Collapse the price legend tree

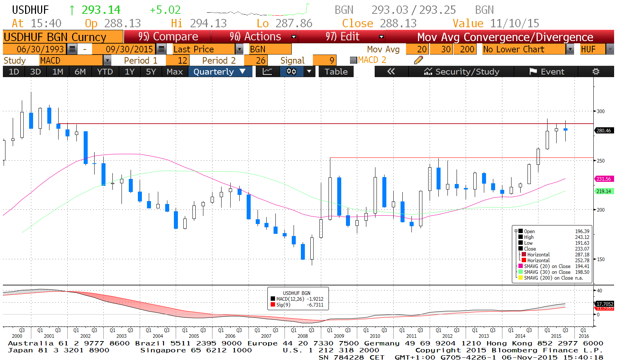516,231
